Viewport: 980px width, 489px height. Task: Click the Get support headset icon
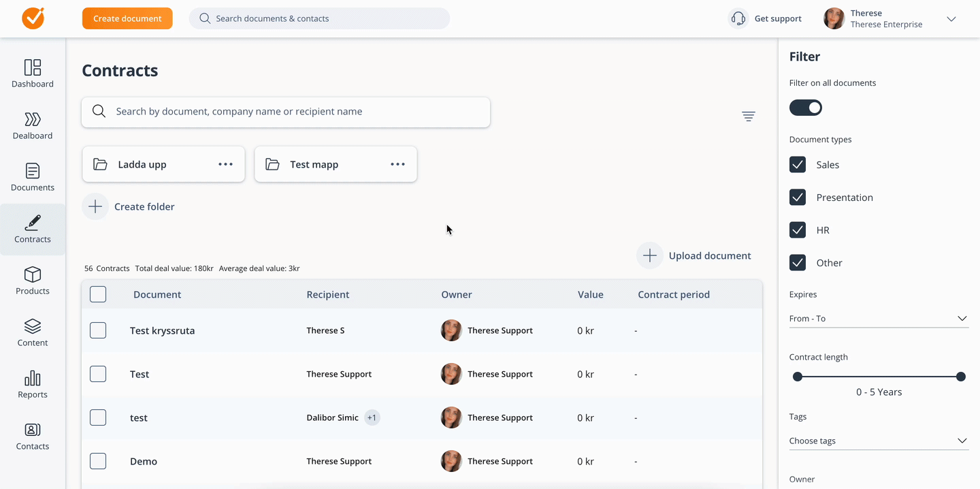click(738, 19)
